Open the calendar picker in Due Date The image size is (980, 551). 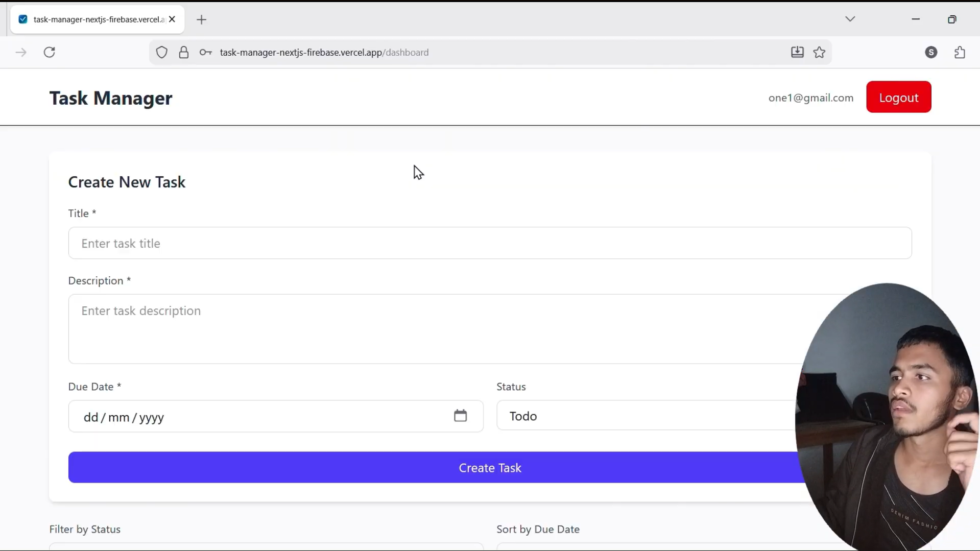coord(460,416)
